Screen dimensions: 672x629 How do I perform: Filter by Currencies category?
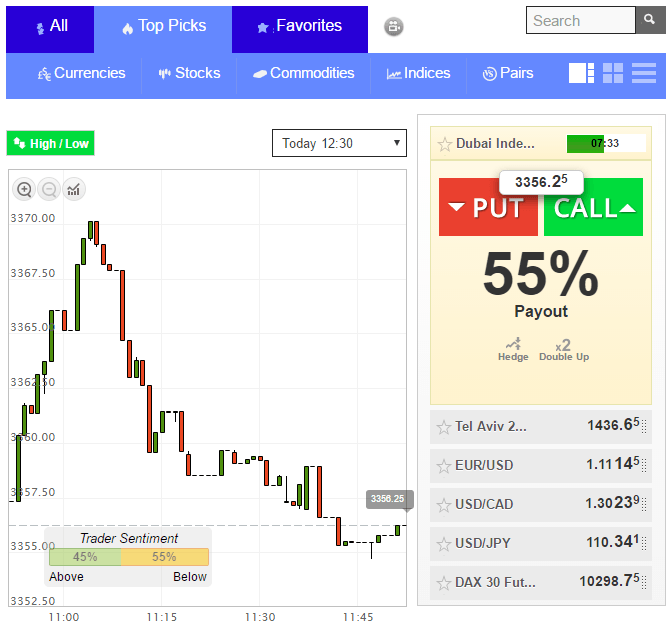tap(81, 73)
